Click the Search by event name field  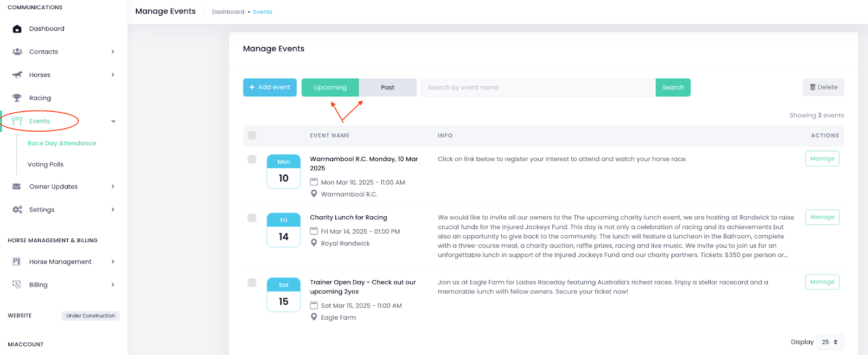(x=538, y=87)
